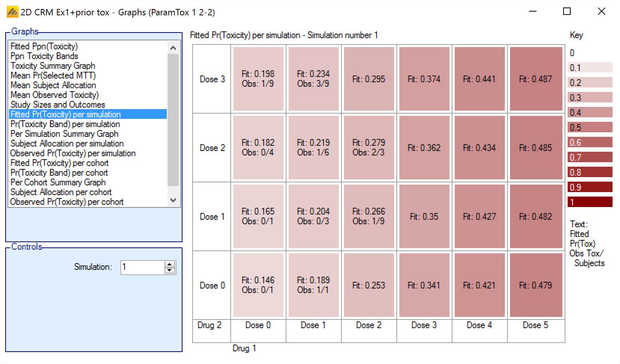Increase the Simulation number stepper
The width and height of the screenshot is (620, 364).
(170, 264)
